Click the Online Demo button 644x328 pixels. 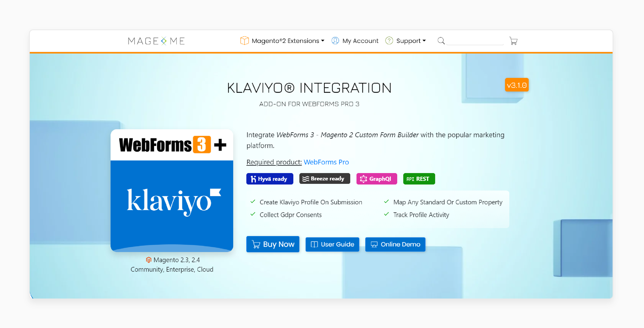pyautogui.click(x=394, y=244)
